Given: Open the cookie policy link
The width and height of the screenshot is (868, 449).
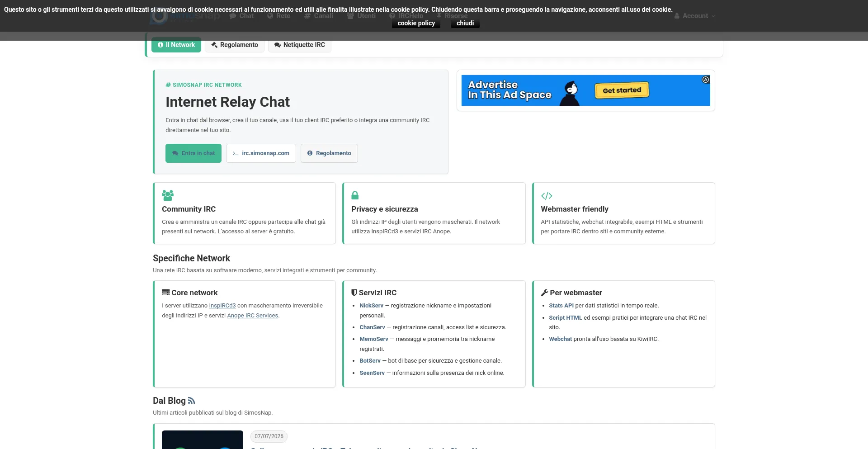Looking at the screenshot, I should [x=416, y=23].
